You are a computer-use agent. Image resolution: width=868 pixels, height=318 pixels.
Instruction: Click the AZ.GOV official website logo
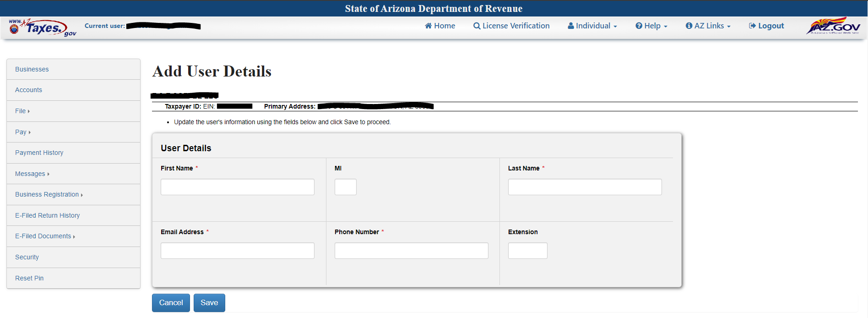tap(833, 26)
